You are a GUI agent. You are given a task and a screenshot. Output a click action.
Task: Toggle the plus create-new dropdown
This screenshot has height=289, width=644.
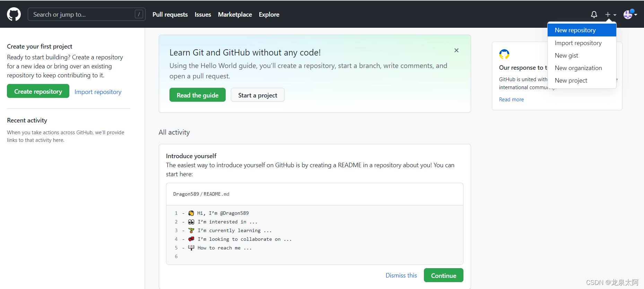[611, 15]
